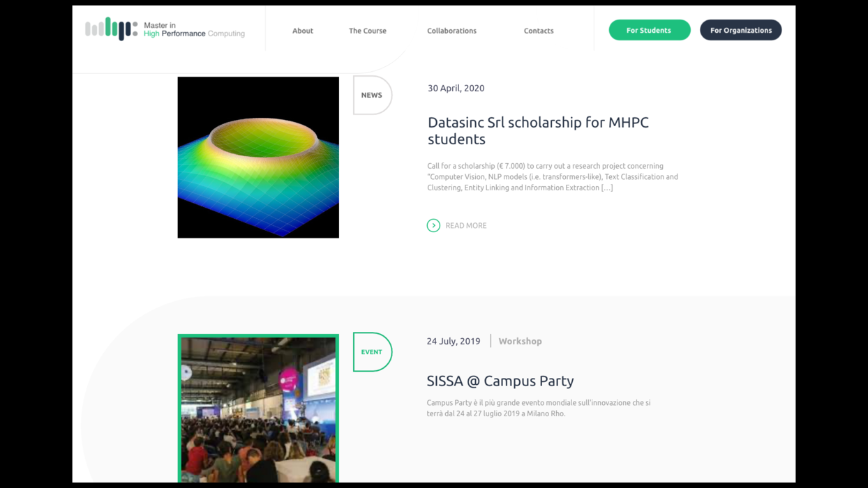868x488 pixels.
Task: Click the colorful 3D surface plot thumbnail
Action: (x=258, y=158)
